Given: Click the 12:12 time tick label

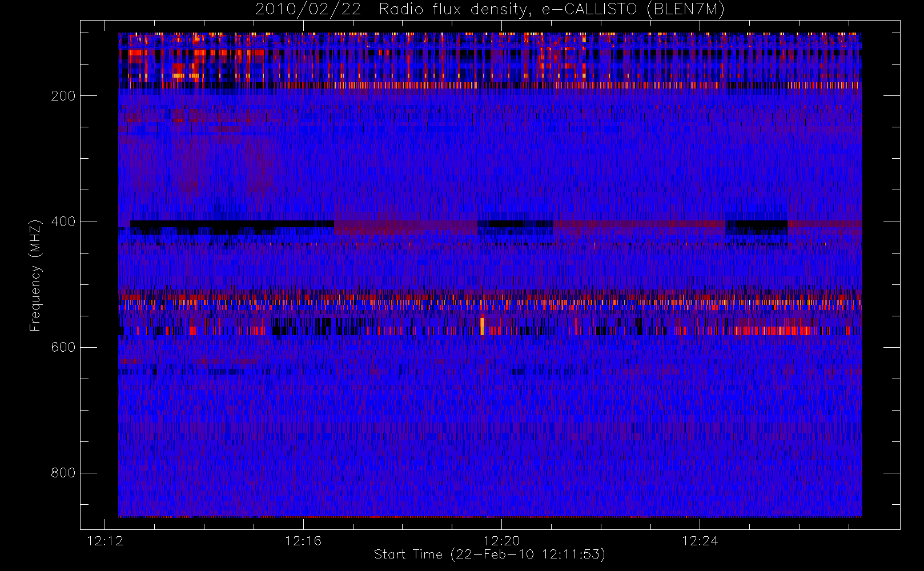Looking at the screenshot, I should point(105,541).
